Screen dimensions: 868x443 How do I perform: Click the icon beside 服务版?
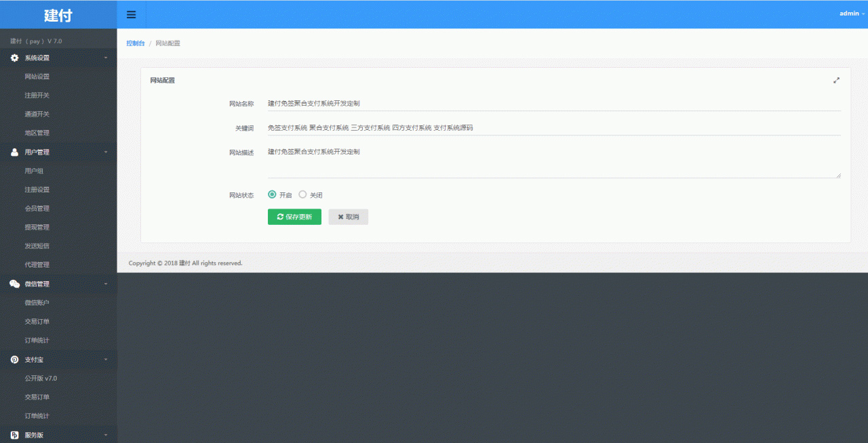(14, 435)
